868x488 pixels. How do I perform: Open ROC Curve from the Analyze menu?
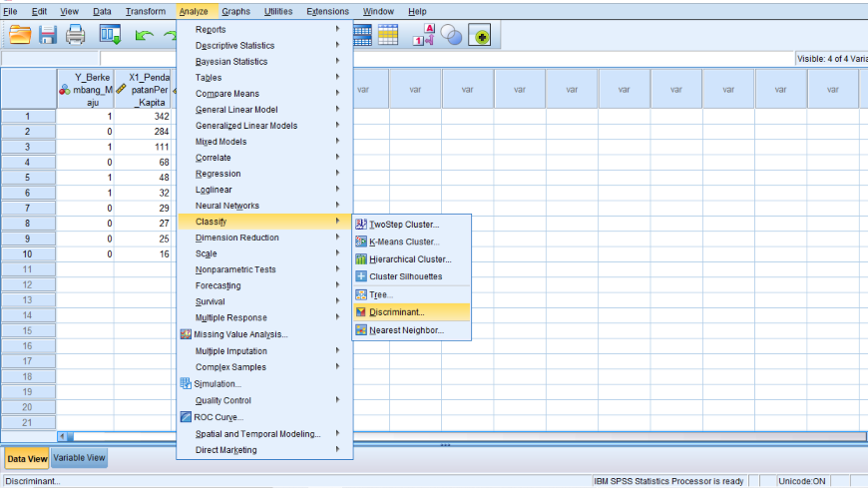click(217, 417)
